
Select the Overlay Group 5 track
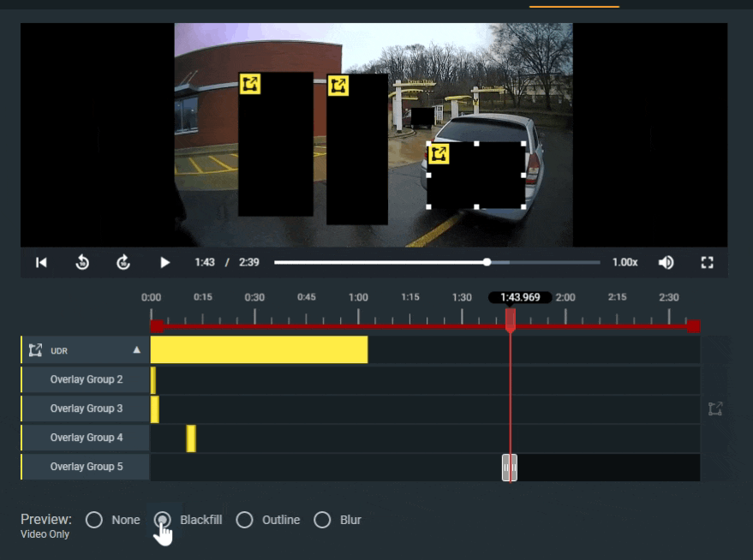click(x=85, y=467)
